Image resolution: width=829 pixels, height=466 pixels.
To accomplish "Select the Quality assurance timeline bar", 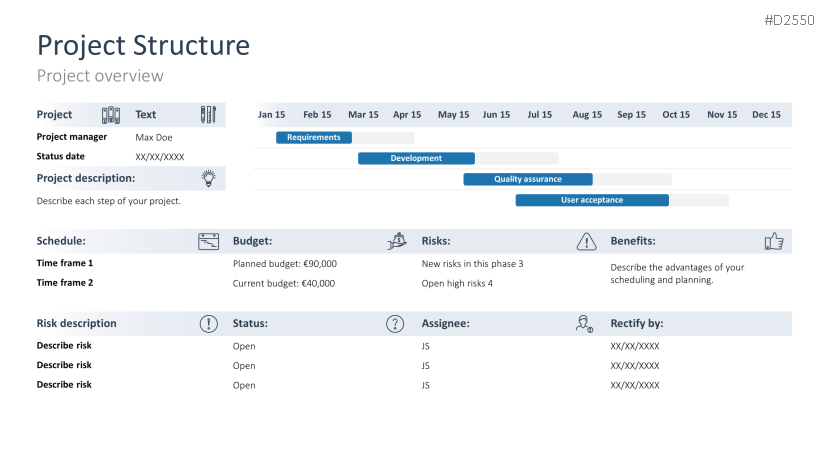I will coord(527,179).
